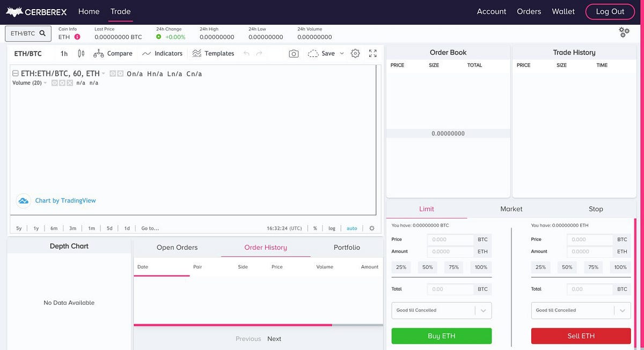Hide the ETH main series

[113, 74]
